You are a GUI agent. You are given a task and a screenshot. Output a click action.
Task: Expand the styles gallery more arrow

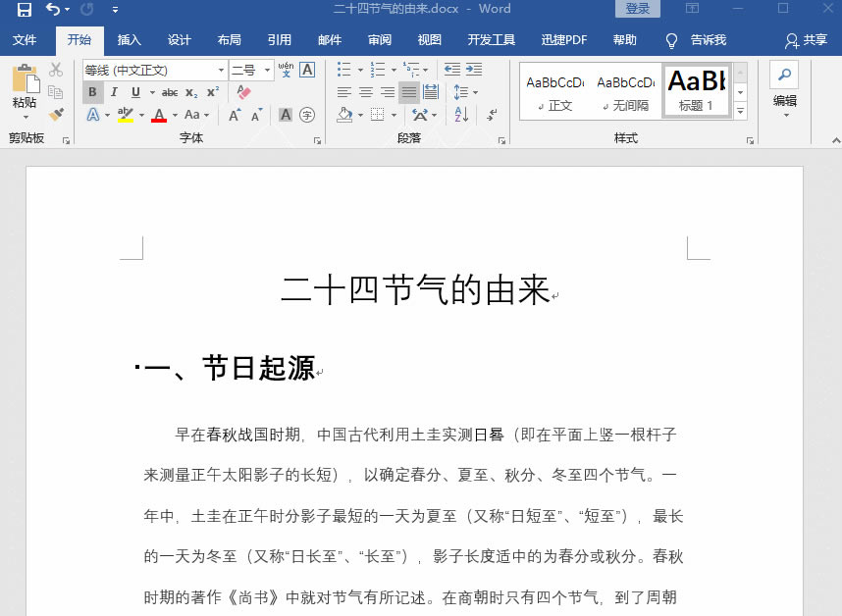tap(741, 111)
